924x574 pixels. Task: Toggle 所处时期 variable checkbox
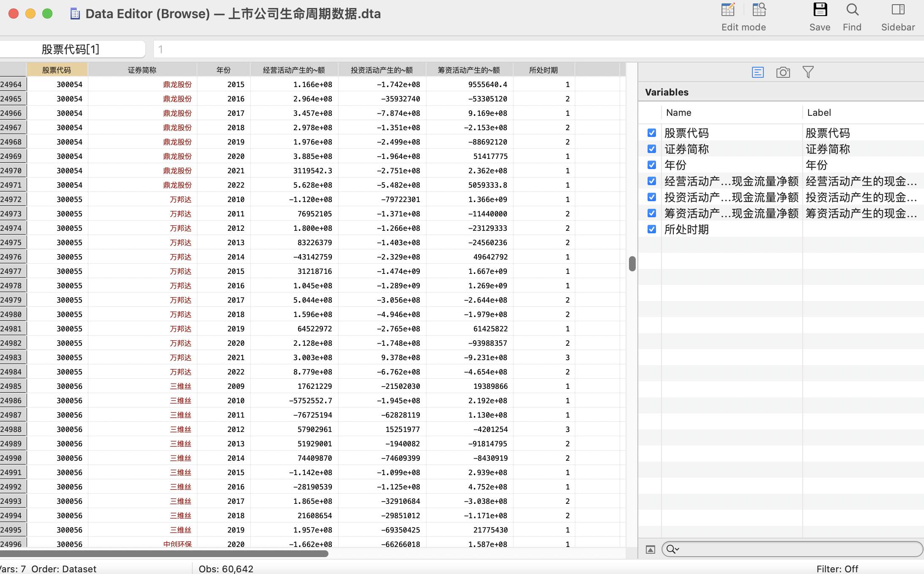652,230
